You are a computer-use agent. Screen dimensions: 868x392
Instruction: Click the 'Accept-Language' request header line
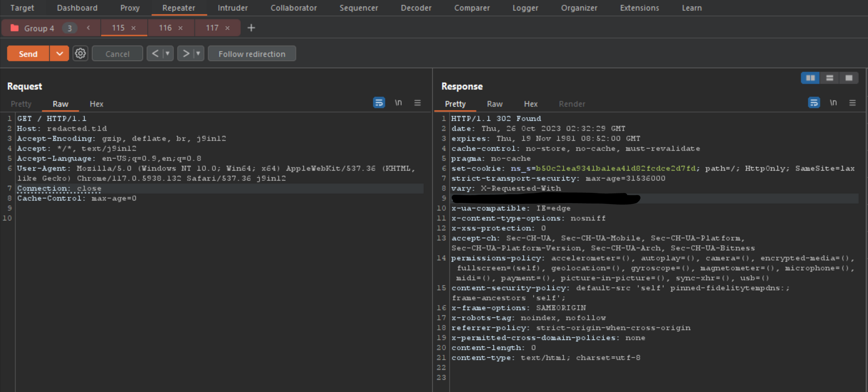coord(109,158)
